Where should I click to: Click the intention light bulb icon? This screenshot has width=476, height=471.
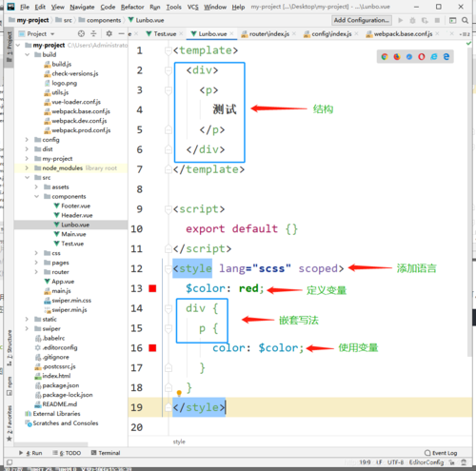point(179,393)
